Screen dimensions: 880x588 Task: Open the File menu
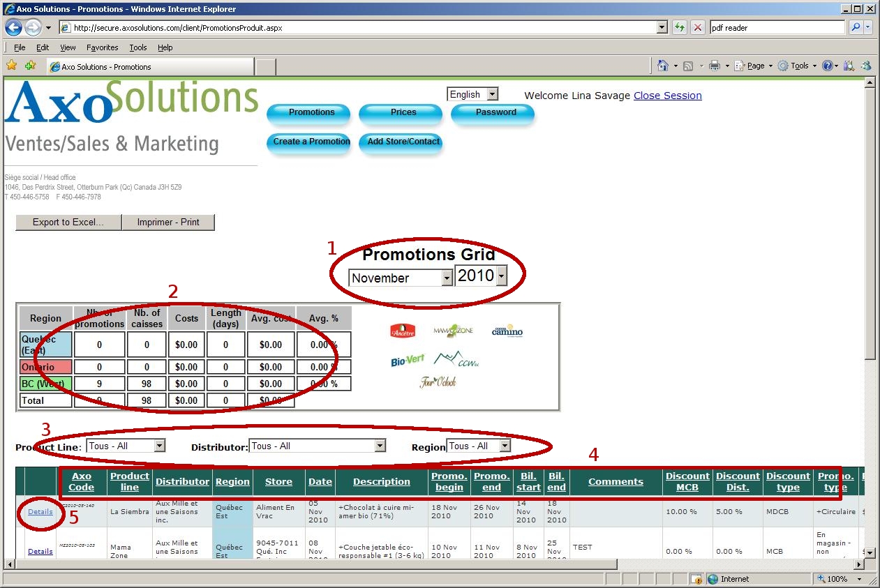click(x=20, y=47)
